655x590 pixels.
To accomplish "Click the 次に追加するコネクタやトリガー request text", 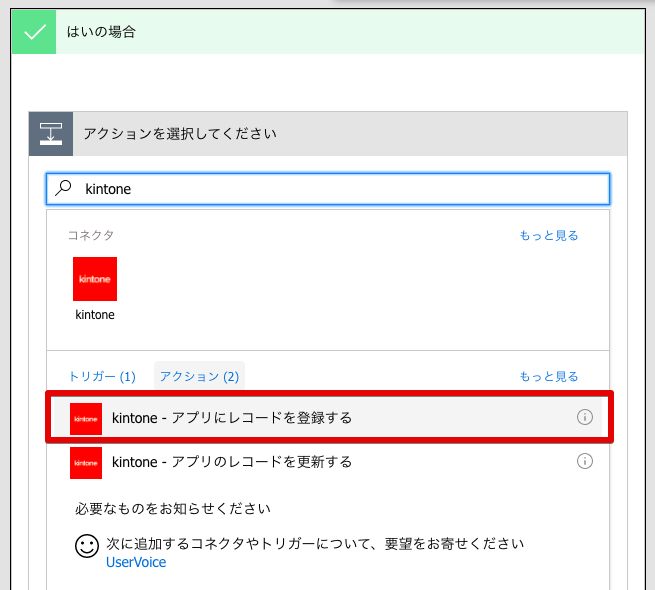I will pyautogui.click(x=315, y=544).
